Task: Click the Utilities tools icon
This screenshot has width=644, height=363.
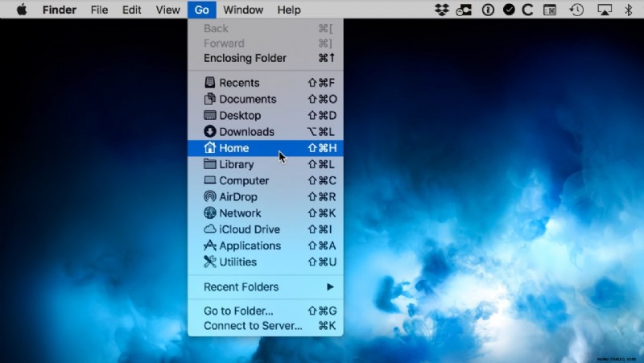Action: (209, 262)
